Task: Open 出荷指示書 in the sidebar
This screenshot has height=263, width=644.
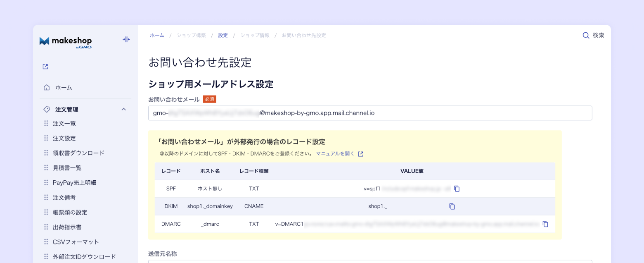Action: click(67, 227)
